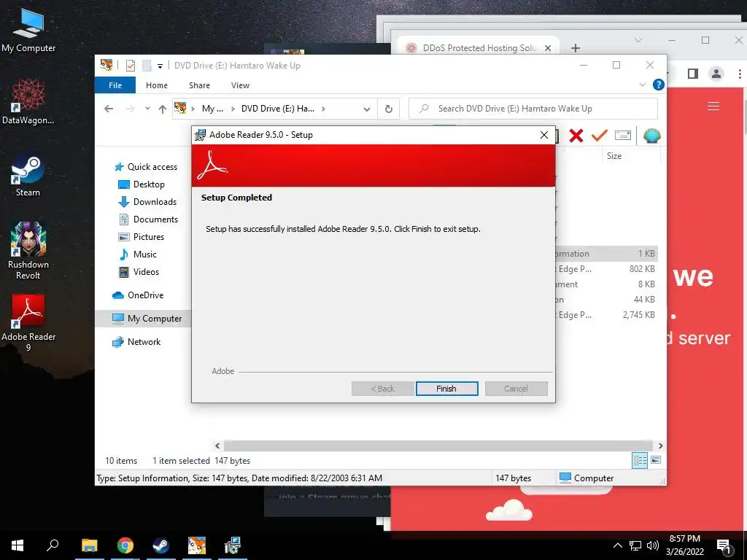
Task: Select Quick access in navigation pane
Action: point(146,167)
